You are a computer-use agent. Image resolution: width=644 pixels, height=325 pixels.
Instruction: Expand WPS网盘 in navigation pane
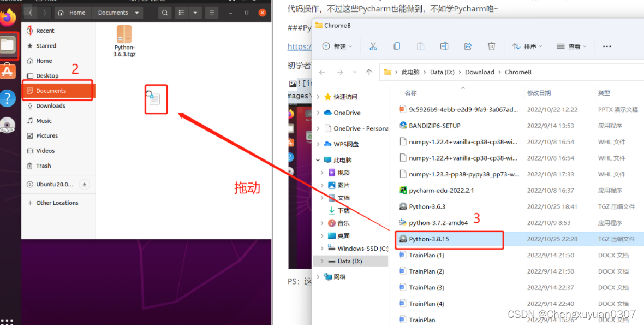pyautogui.click(x=318, y=144)
